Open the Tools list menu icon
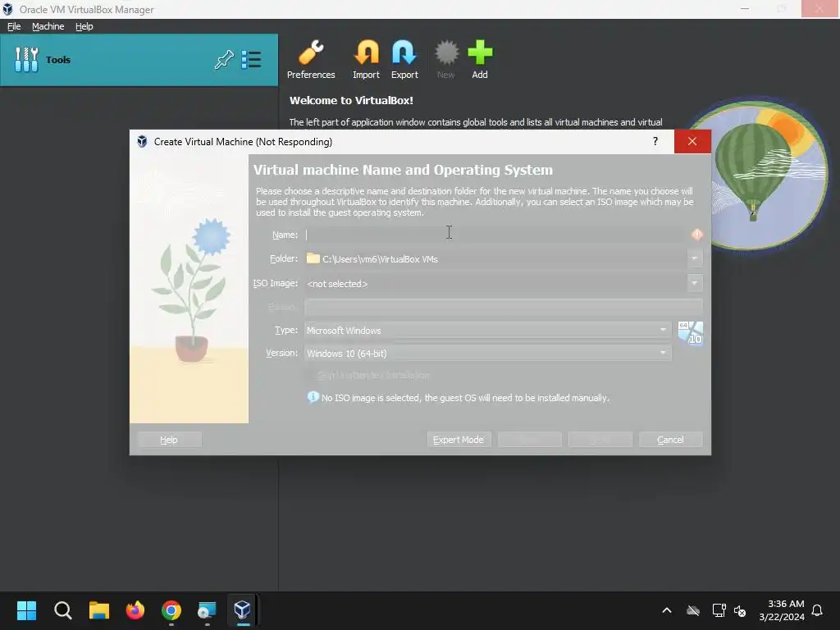 point(251,59)
